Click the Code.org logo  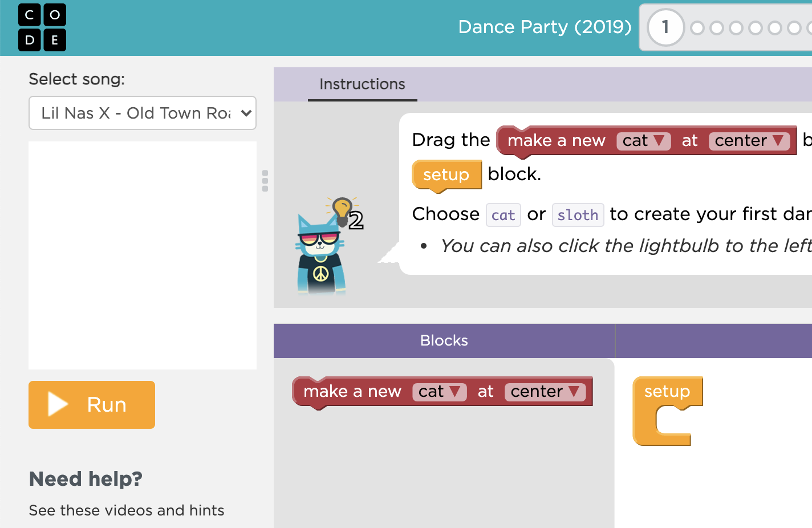click(x=42, y=27)
